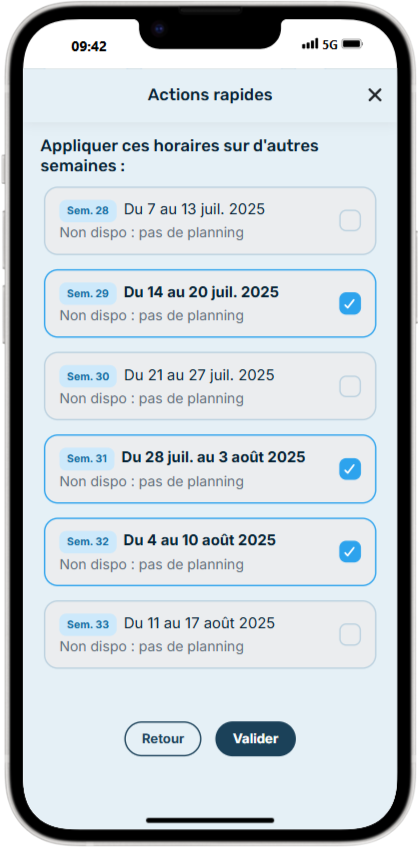The image size is (418, 847).
Task: Click the Valider button
Action: click(x=255, y=738)
